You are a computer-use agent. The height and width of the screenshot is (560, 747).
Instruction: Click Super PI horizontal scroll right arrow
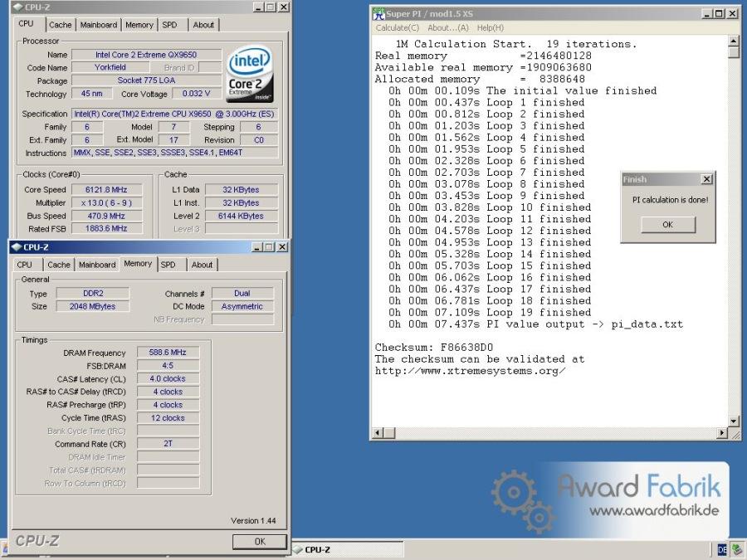[x=722, y=433]
